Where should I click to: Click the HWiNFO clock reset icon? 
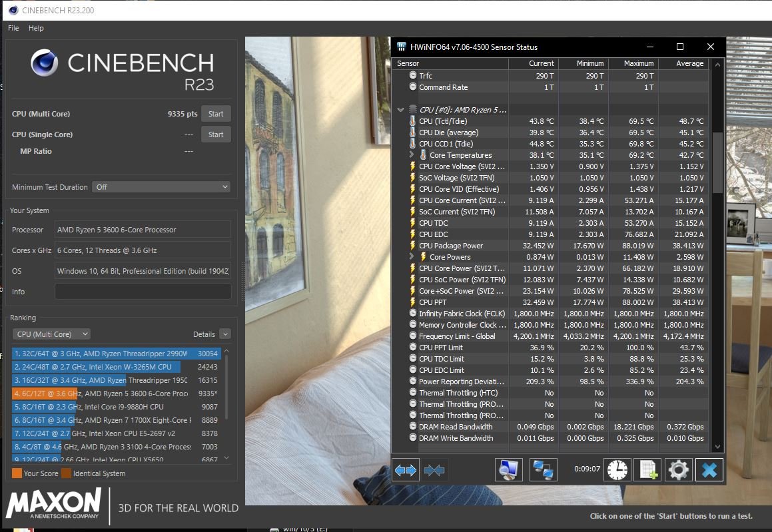click(x=617, y=470)
